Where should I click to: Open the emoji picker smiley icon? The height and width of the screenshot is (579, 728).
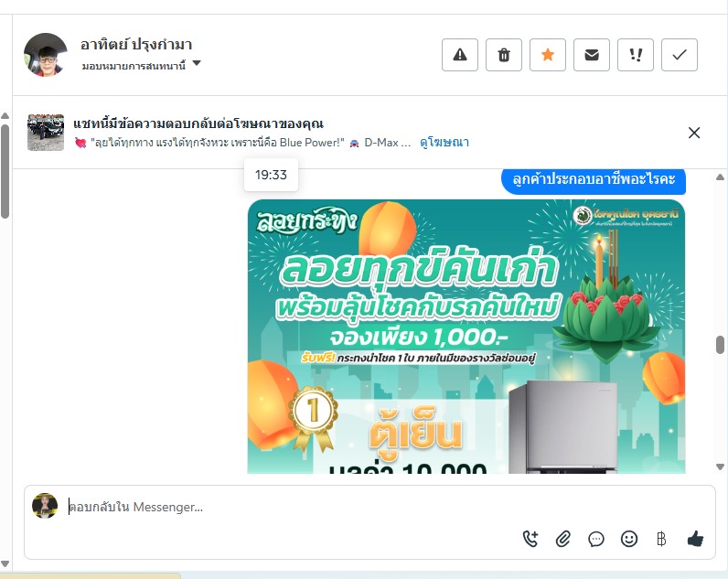629,539
